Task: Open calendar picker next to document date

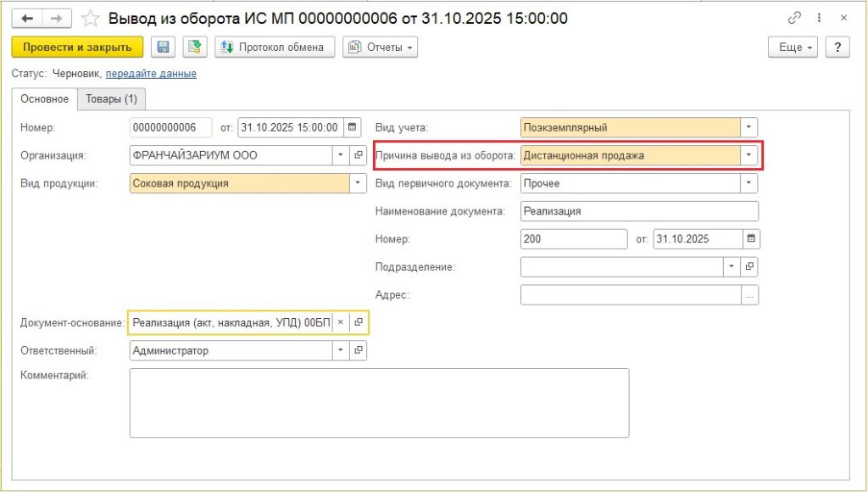Action: (x=353, y=128)
